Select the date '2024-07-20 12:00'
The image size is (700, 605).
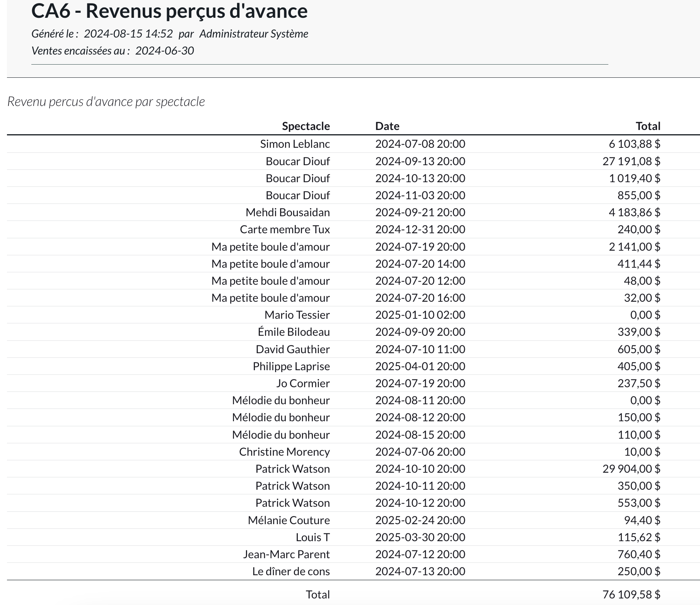420,281
